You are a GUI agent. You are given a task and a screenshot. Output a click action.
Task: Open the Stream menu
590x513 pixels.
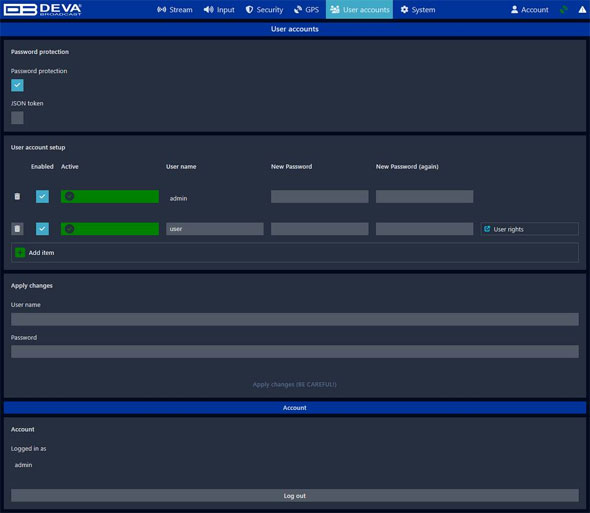[175, 10]
